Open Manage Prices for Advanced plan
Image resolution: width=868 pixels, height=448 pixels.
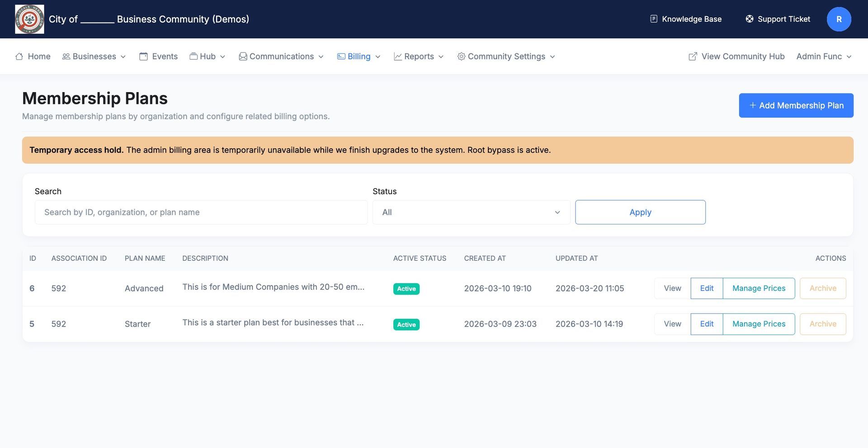click(x=759, y=289)
